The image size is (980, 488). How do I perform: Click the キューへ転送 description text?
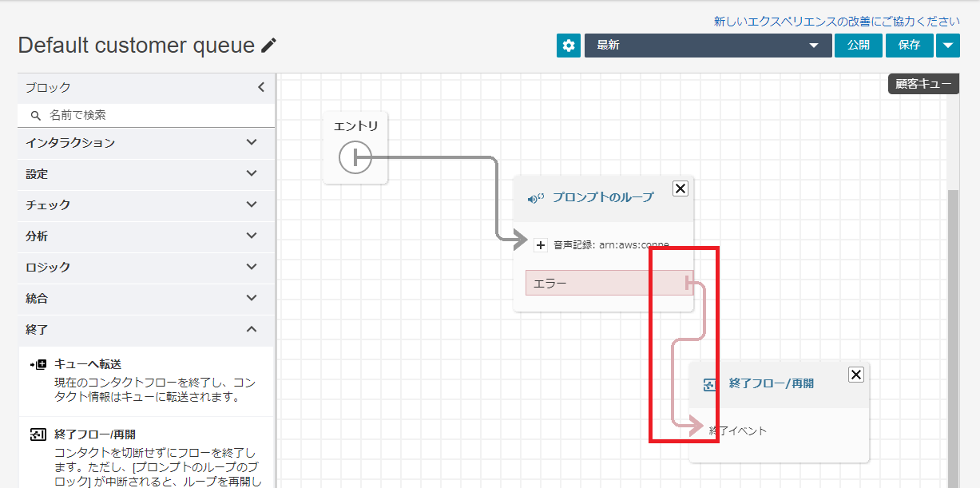click(x=155, y=390)
